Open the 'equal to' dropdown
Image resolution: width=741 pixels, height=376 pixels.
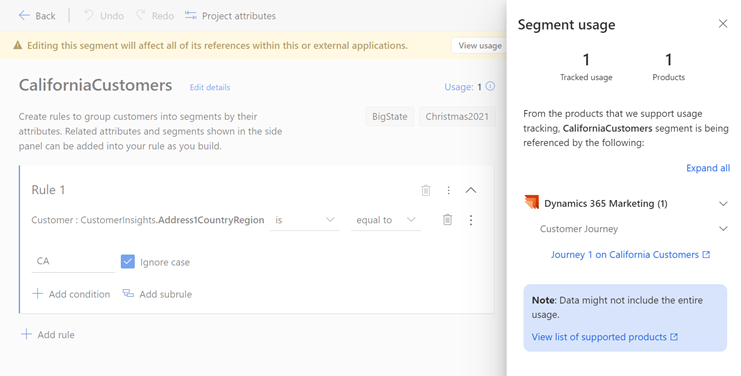[x=386, y=220]
